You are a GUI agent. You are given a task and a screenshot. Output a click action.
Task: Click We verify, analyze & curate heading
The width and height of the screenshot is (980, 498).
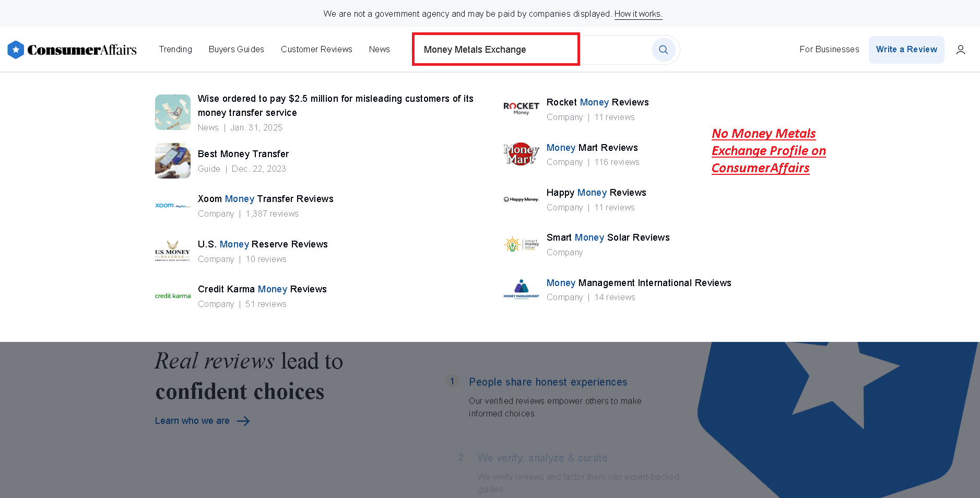pos(542,458)
